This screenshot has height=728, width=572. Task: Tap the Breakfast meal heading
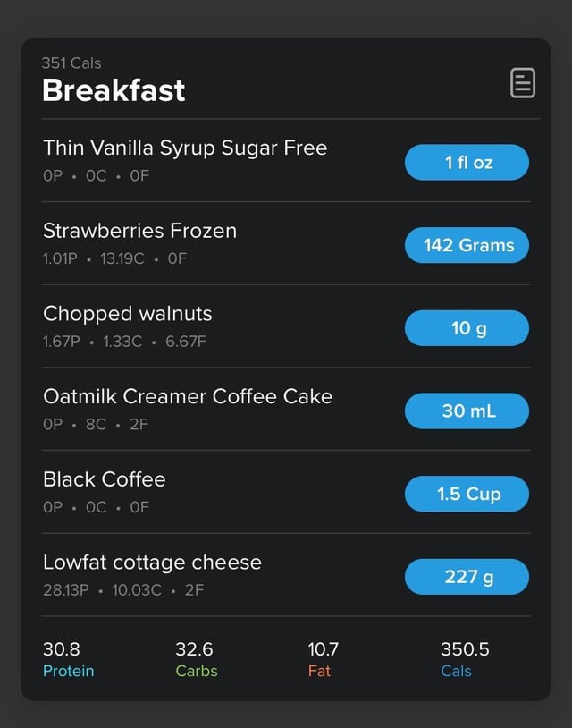tap(114, 90)
